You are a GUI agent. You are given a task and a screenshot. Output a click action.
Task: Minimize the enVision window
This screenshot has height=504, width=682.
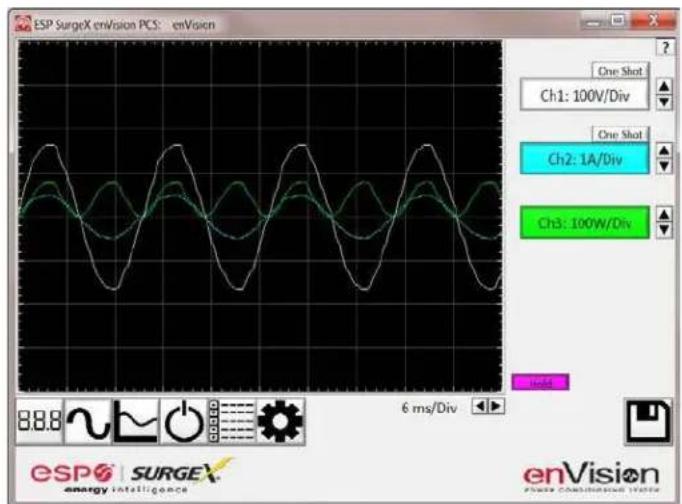592,22
